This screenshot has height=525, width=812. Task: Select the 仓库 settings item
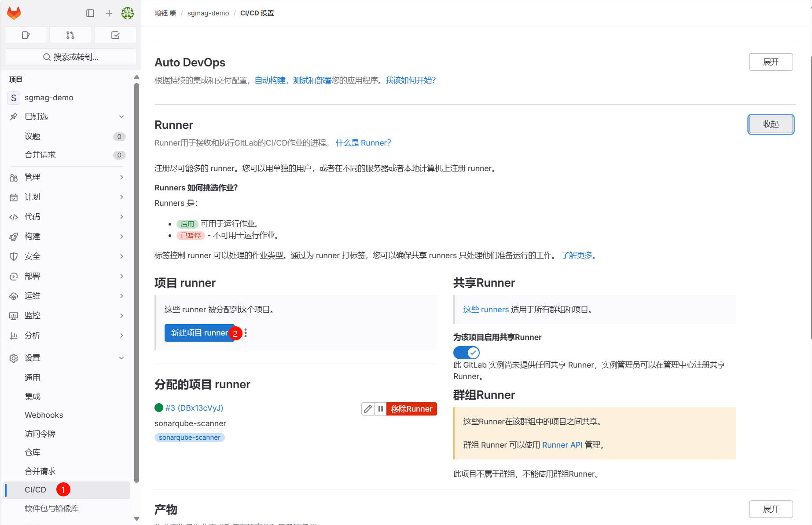click(33, 452)
